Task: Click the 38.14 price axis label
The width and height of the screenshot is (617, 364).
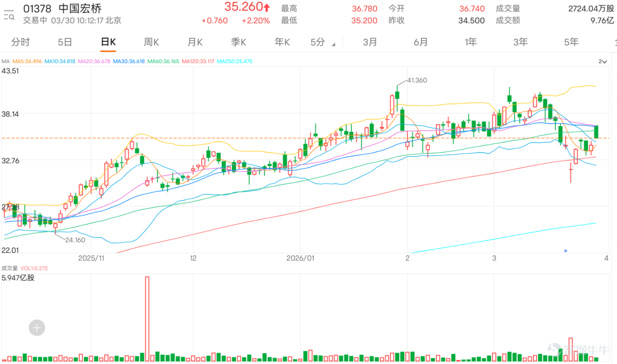Action: point(10,114)
